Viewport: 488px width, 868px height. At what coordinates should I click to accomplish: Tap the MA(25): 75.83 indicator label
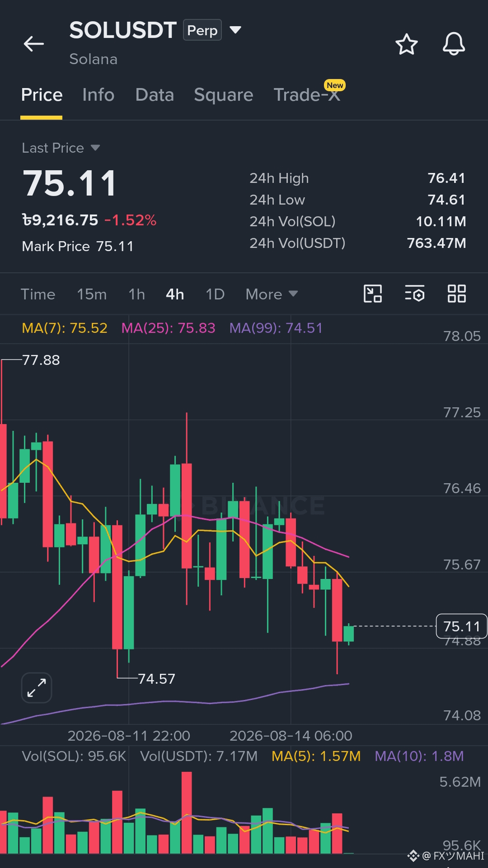(x=168, y=328)
